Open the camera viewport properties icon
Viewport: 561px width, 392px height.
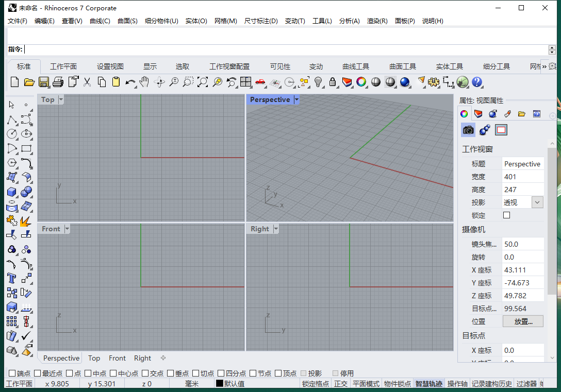coord(468,130)
